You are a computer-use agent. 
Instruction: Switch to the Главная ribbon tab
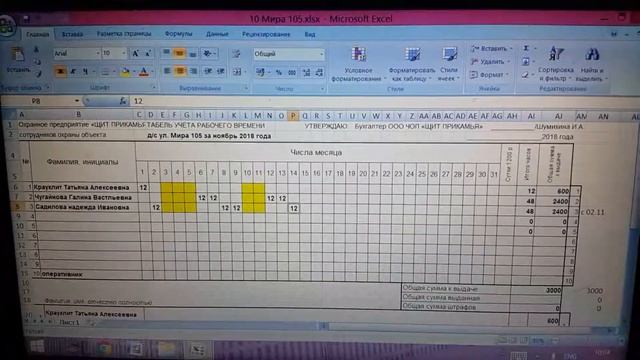(x=38, y=34)
